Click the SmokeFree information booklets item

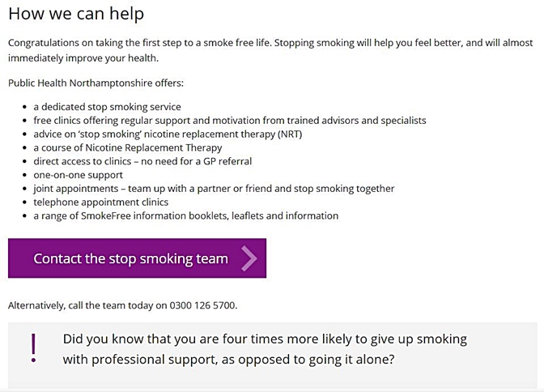tap(185, 216)
